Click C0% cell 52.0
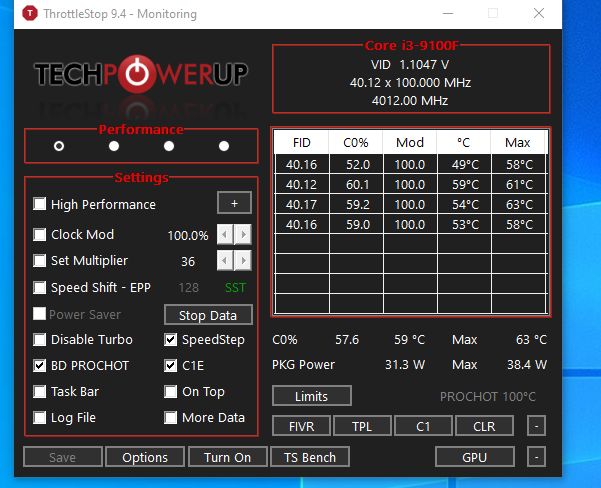This screenshot has height=488, width=601. pos(356,164)
